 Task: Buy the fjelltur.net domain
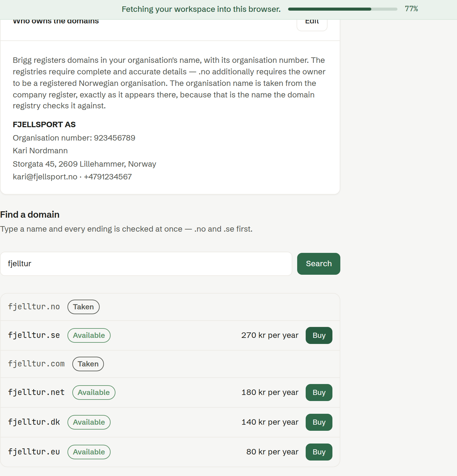coord(319,393)
